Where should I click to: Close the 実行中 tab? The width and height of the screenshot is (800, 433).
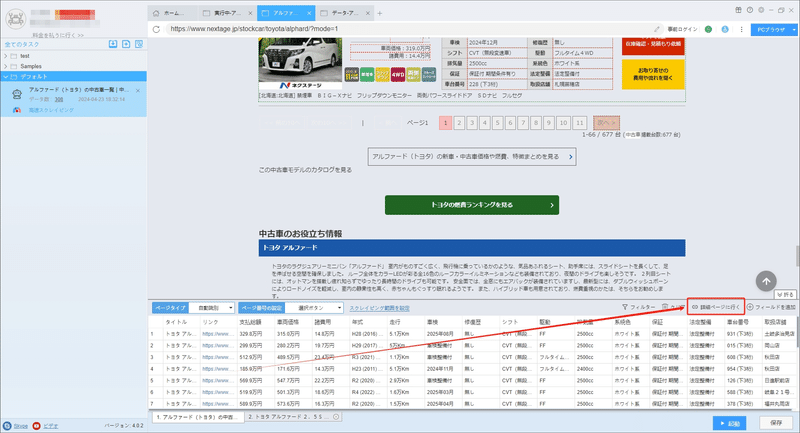250,13
